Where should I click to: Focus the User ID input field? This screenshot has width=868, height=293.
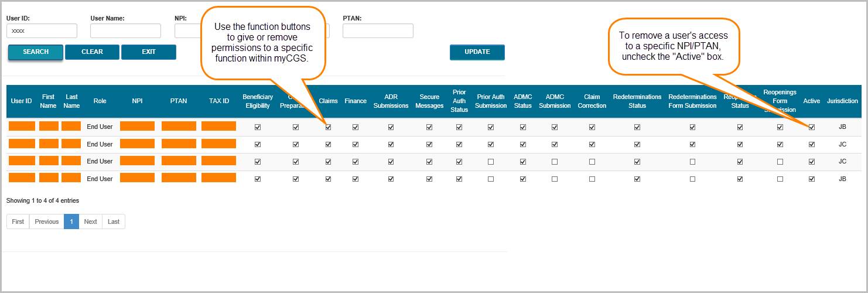pos(42,31)
